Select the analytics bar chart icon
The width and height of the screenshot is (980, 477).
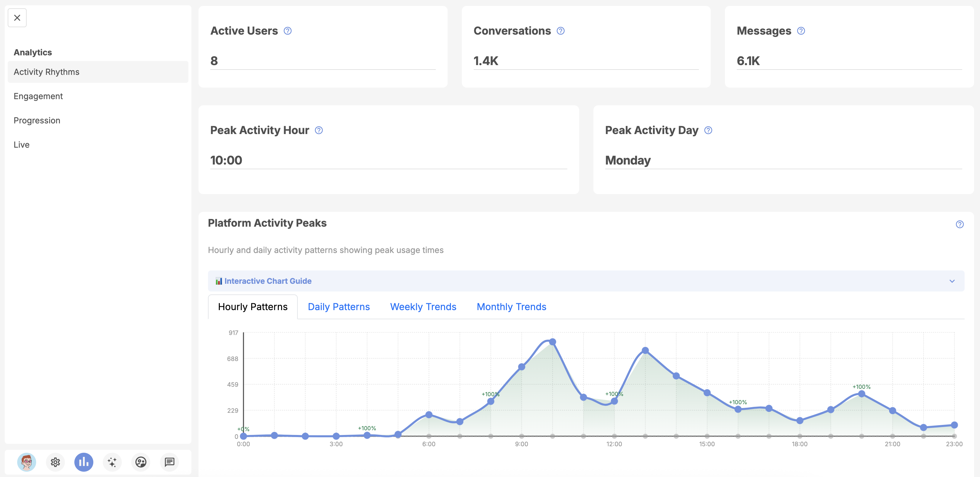click(84, 462)
